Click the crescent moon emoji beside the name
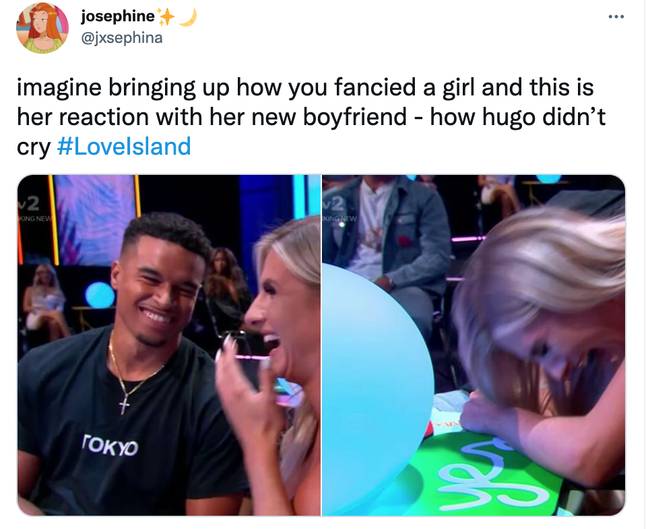Viewport: 648px width, 529px height. point(188,17)
